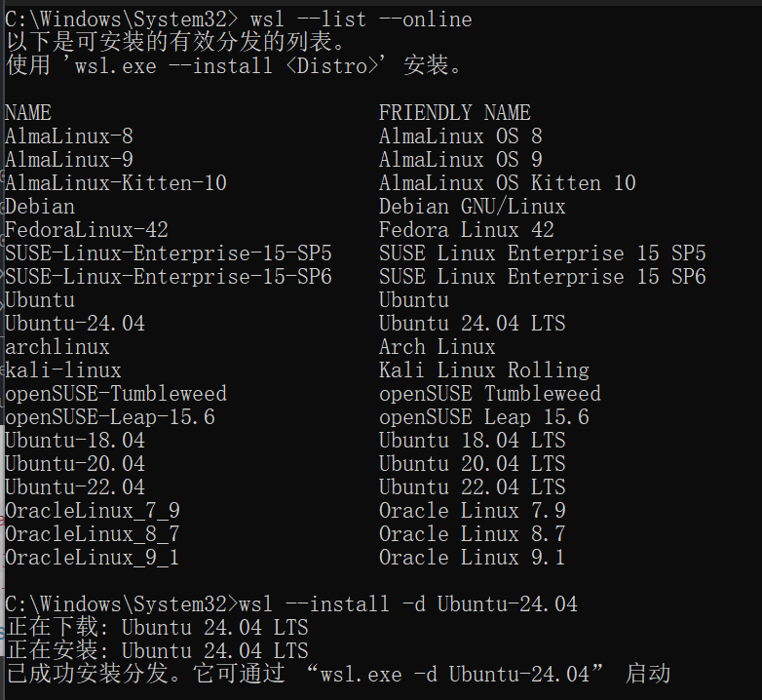Click the Debian distro name

(x=40, y=207)
